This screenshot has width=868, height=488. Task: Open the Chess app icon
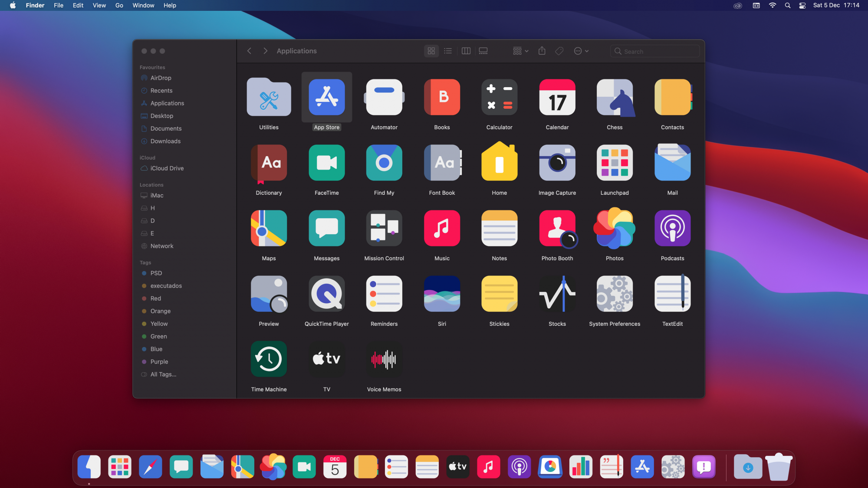tap(615, 98)
